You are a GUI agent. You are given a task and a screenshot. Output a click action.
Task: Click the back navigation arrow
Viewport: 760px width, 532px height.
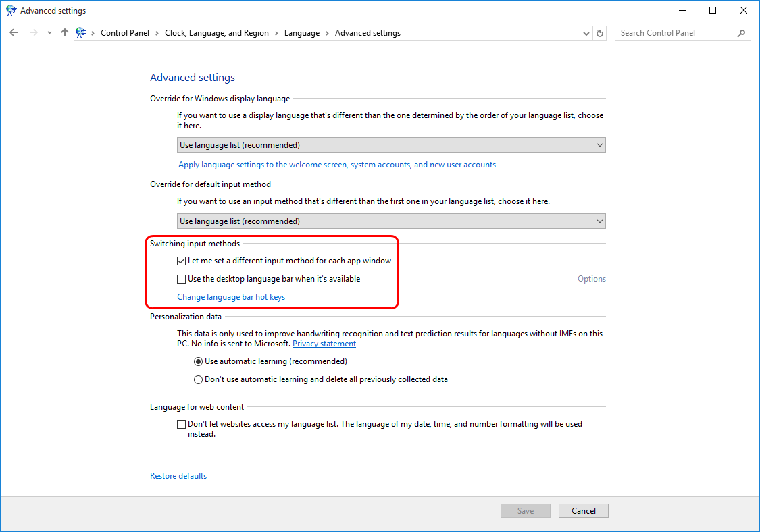14,32
